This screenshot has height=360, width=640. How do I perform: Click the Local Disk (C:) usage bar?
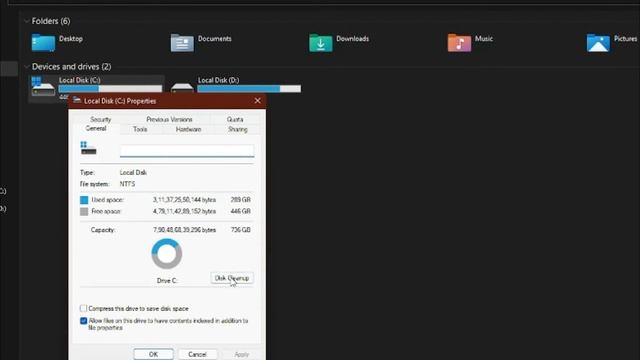click(110, 89)
